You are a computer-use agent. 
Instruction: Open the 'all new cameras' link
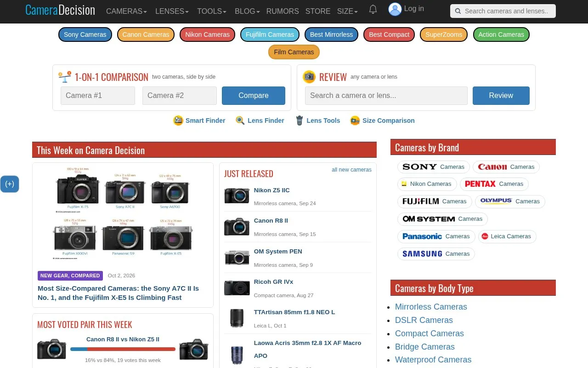pos(352,170)
